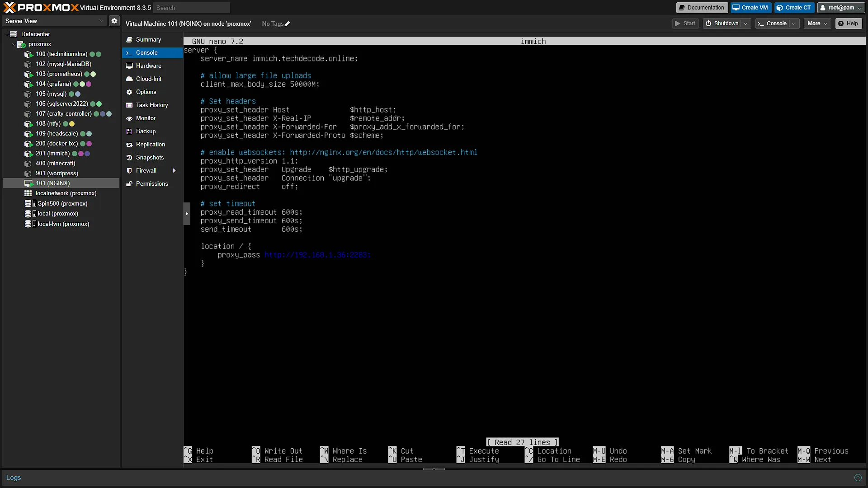Image resolution: width=868 pixels, height=488 pixels.
Task: Click the Replication arrows icon
Action: (129, 145)
